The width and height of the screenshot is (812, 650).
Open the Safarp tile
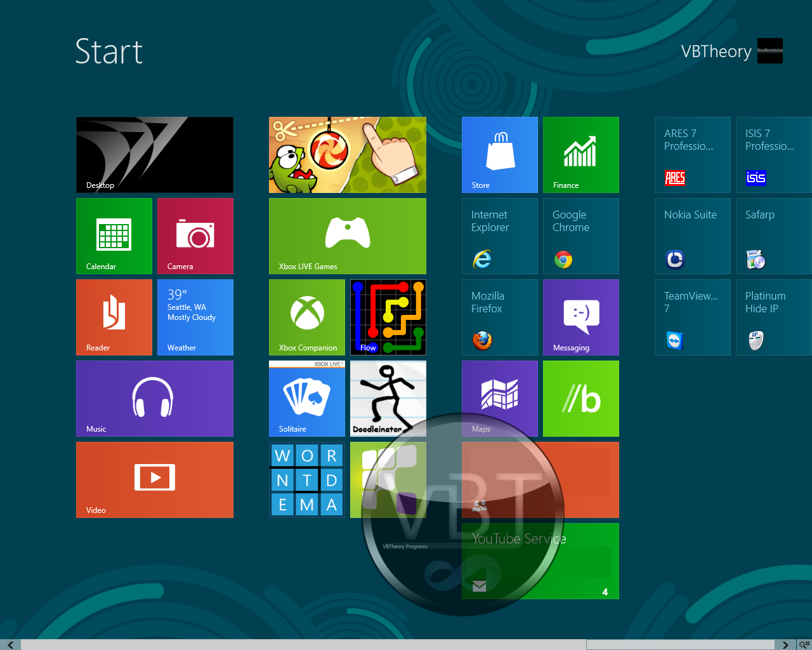pyautogui.click(x=774, y=236)
